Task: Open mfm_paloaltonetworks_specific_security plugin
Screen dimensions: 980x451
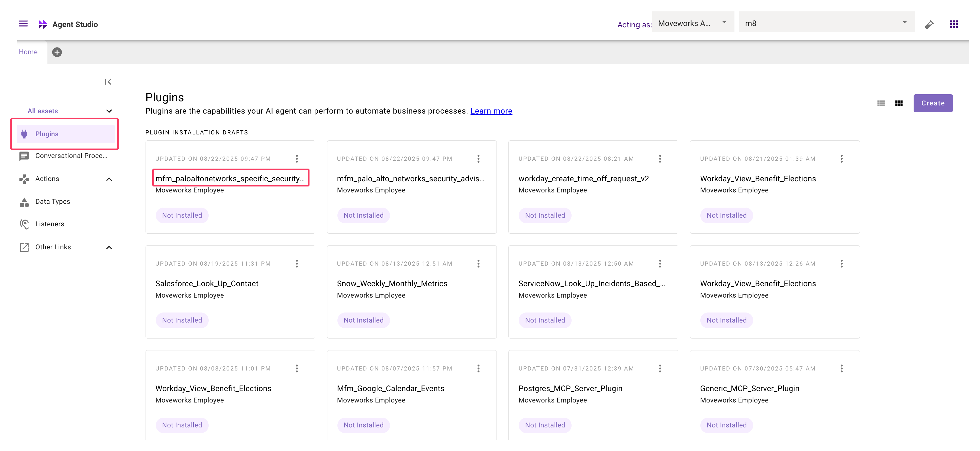Action: point(230,179)
